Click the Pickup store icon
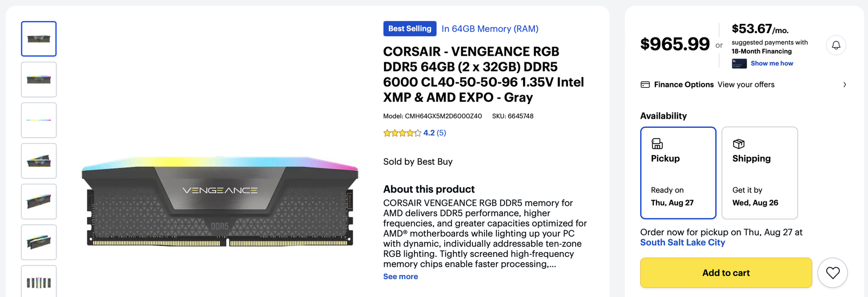The image size is (868, 297). [657, 144]
